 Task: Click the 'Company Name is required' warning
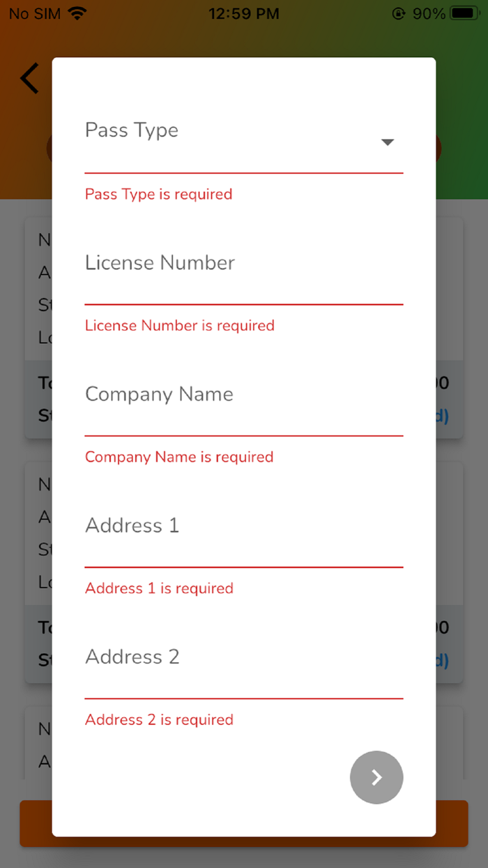coord(179,457)
